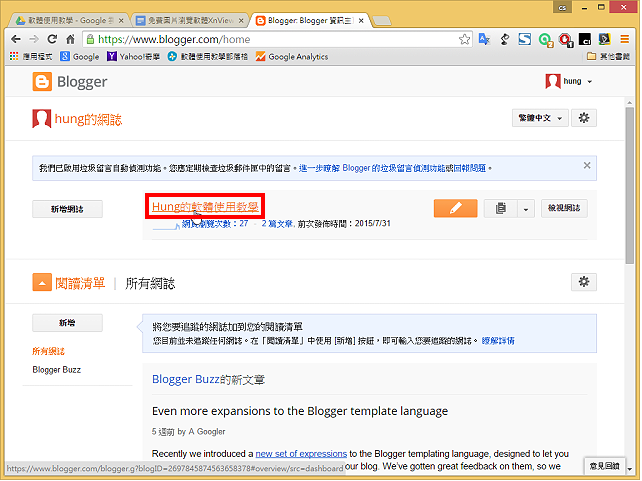Open reading list settings gear
The image size is (642, 481).
[584, 282]
